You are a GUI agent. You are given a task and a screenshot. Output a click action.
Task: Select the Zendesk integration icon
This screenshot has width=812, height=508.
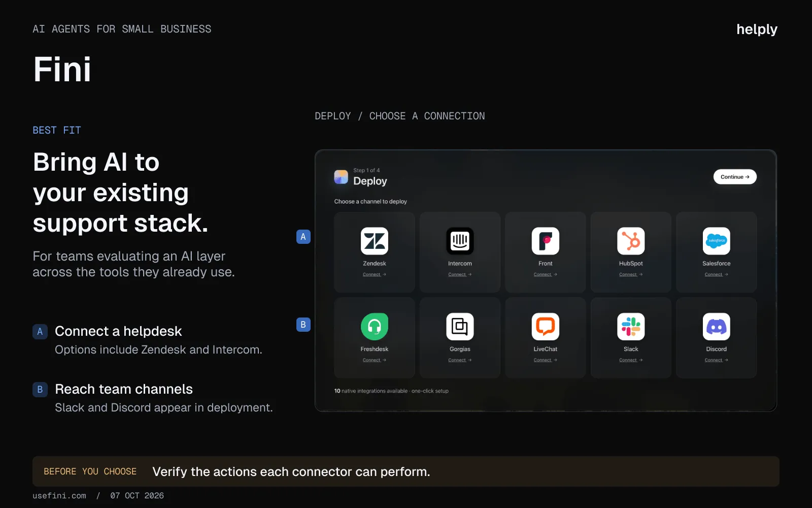(375, 241)
